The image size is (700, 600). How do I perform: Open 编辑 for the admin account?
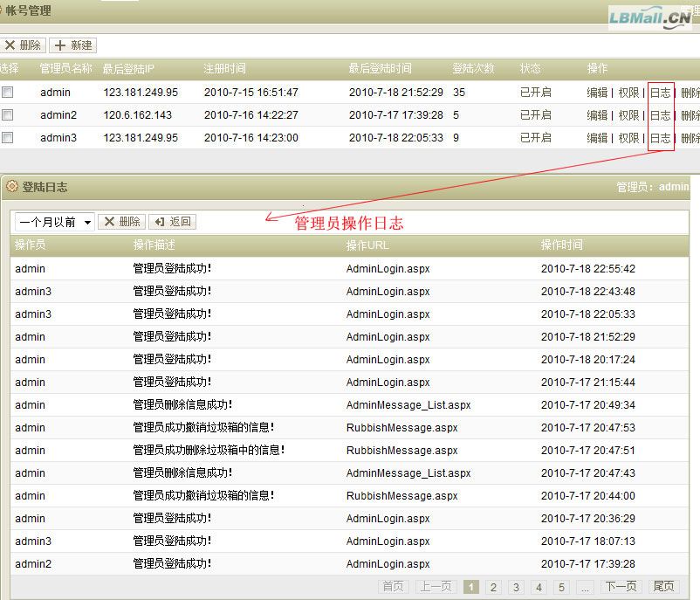tap(597, 93)
